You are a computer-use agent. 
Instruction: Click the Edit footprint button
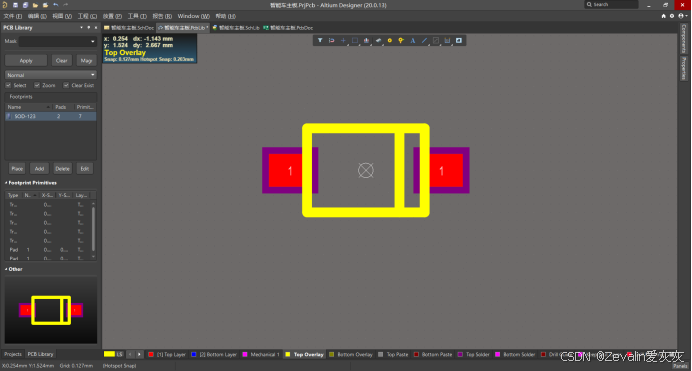(x=85, y=169)
